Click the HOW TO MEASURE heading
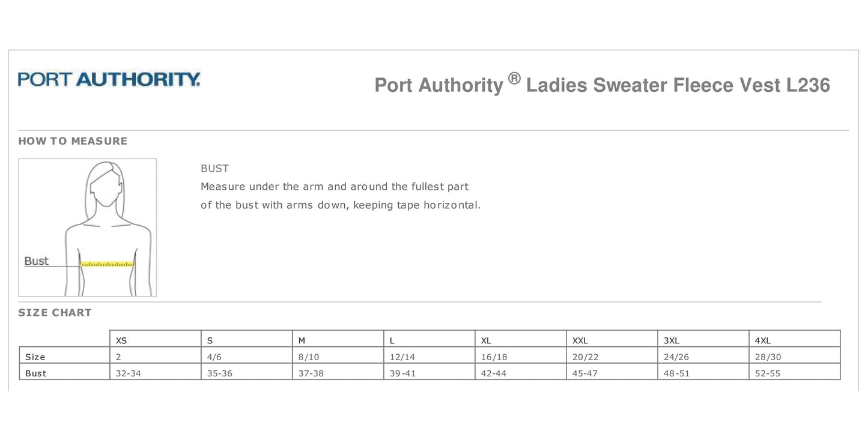Viewport: 868px width, 443px height. tap(73, 141)
